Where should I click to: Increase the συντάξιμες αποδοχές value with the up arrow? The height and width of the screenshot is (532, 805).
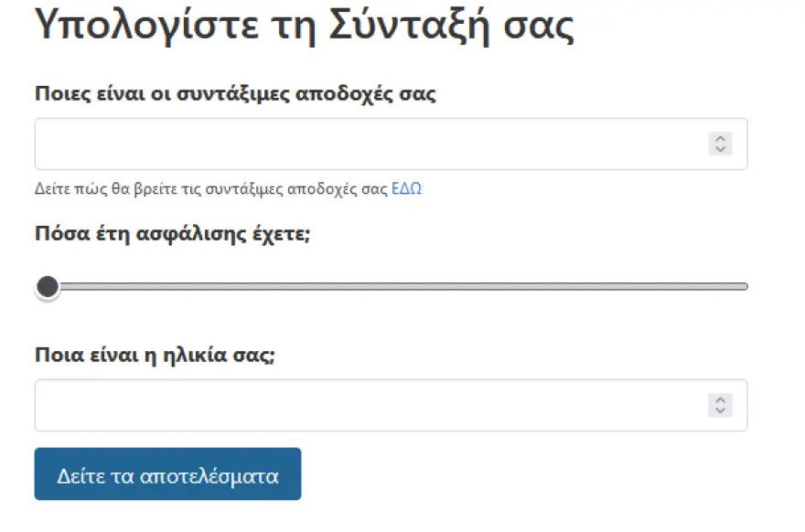(x=720, y=139)
